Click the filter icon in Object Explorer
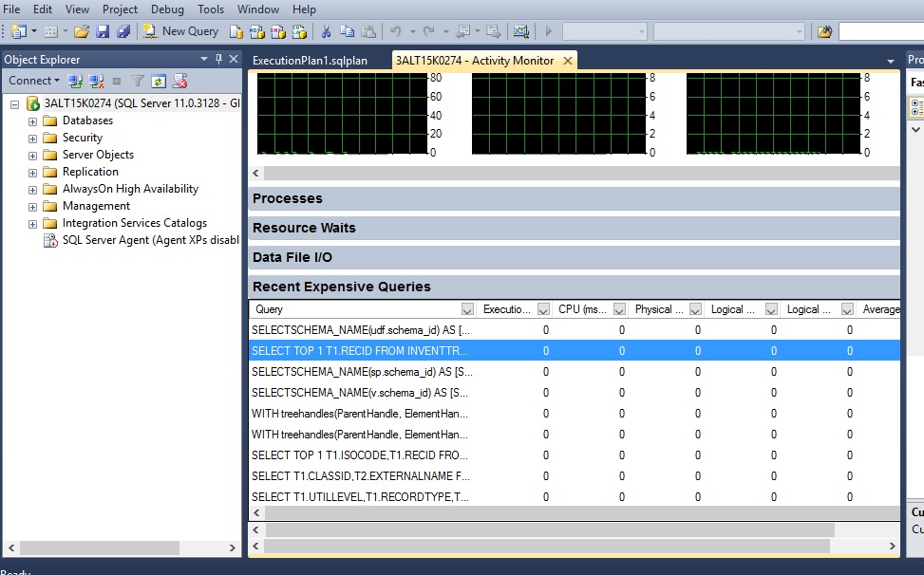Viewport: 924px width, 575px height. 137,81
